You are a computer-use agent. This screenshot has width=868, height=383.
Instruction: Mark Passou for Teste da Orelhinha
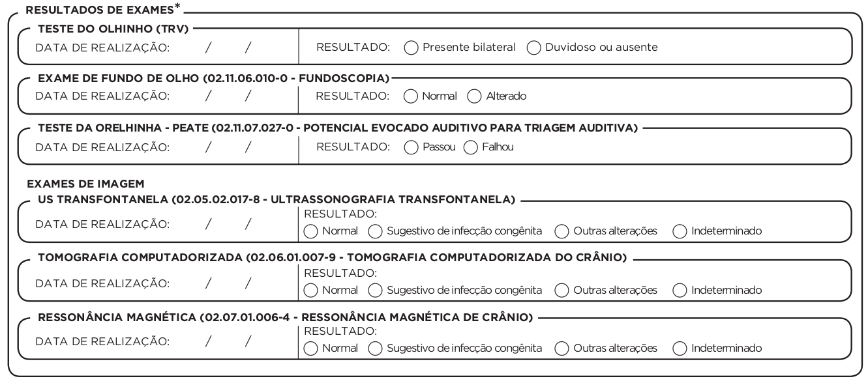[411, 147]
